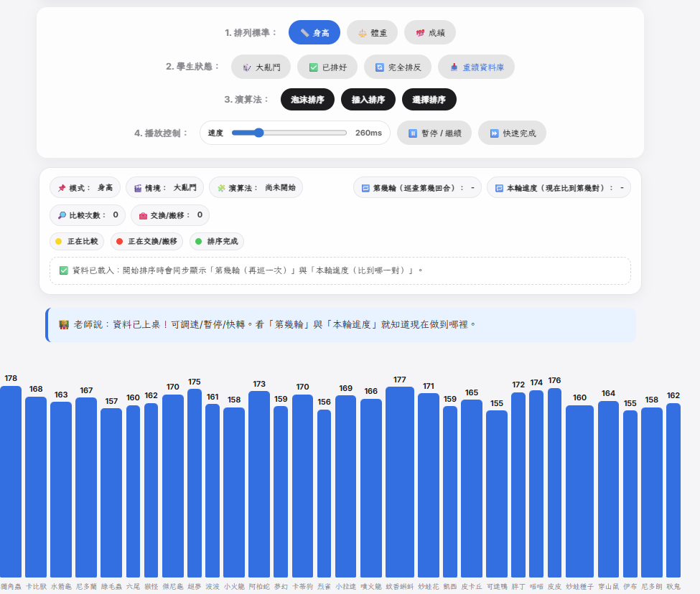Screen dimensions: 700x594
Task: Click the 卡比獸 bar labeled 168
Action: pyautogui.click(x=36, y=487)
